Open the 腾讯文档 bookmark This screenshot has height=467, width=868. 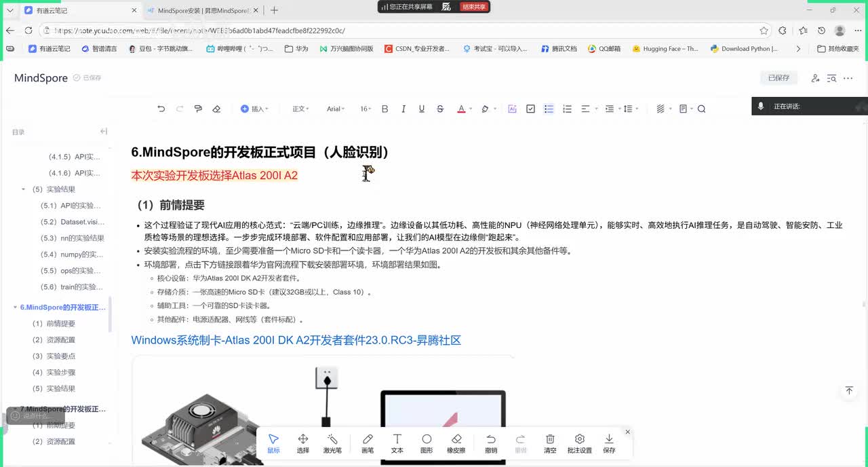click(559, 49)
